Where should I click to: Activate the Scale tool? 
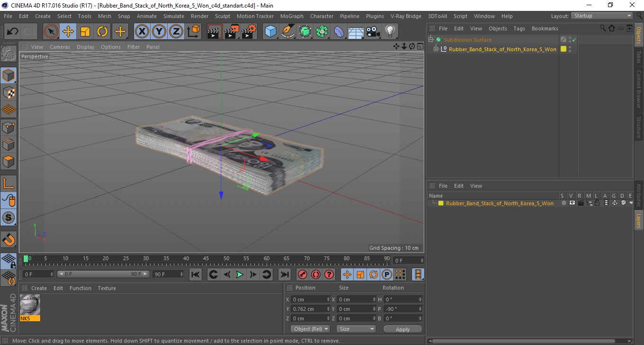[85, 32]
